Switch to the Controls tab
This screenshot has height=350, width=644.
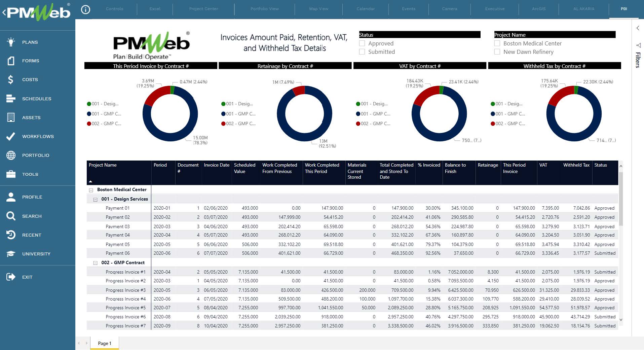pyautogui.click(x=114, y=9)
